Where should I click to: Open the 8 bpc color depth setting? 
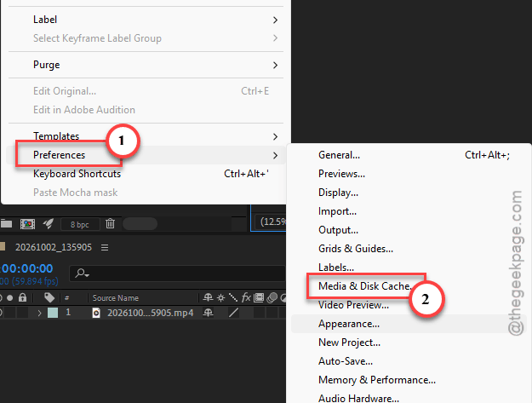80,224
